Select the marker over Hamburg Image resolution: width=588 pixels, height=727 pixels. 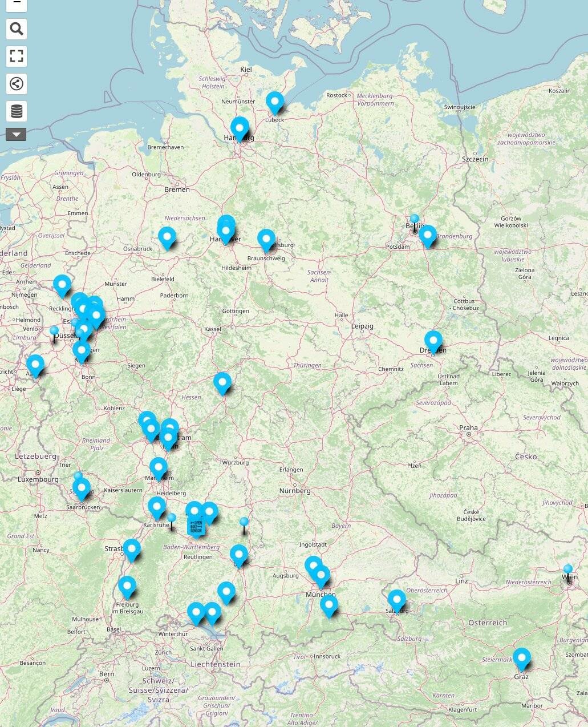240,127
